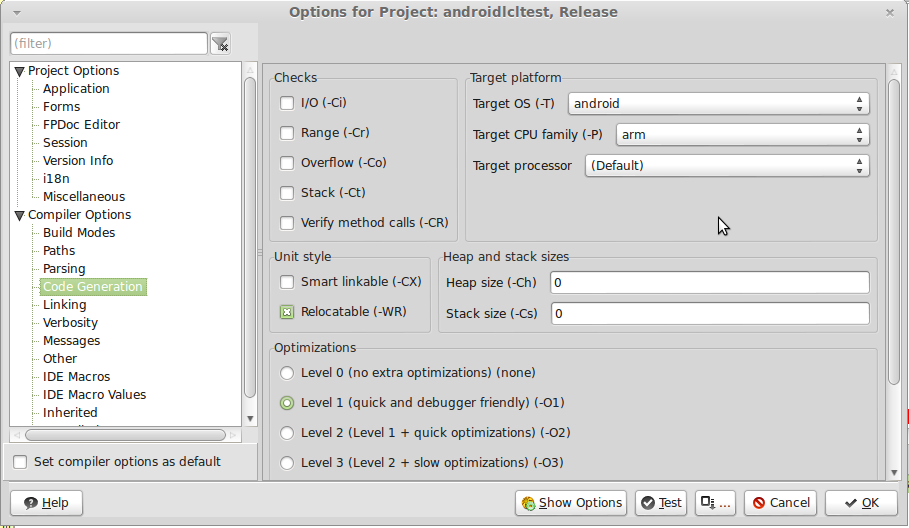Clear the filter using the funnel icon
The image size is (909, 528).
[x=220, y=44]
